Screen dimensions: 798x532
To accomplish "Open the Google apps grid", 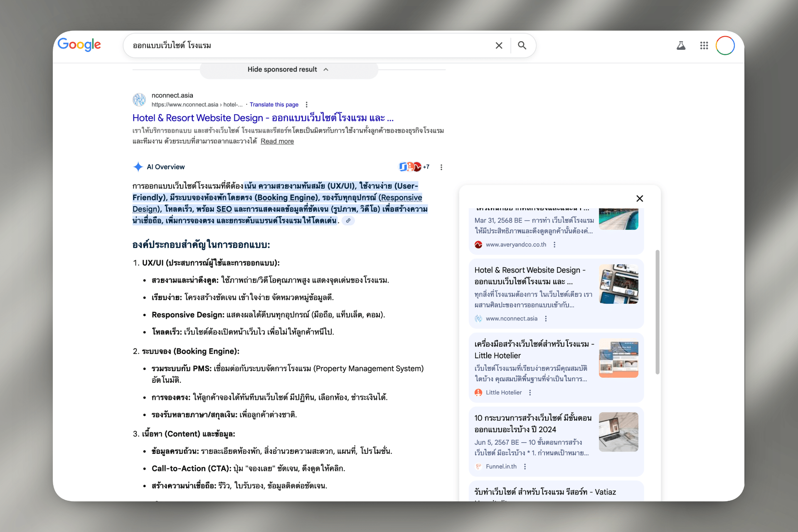I will [x=704, y=45].
